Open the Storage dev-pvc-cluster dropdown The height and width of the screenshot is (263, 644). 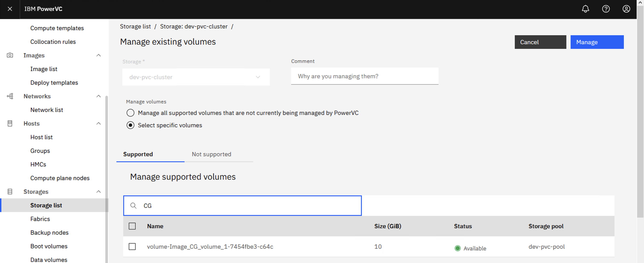(196, 77)
